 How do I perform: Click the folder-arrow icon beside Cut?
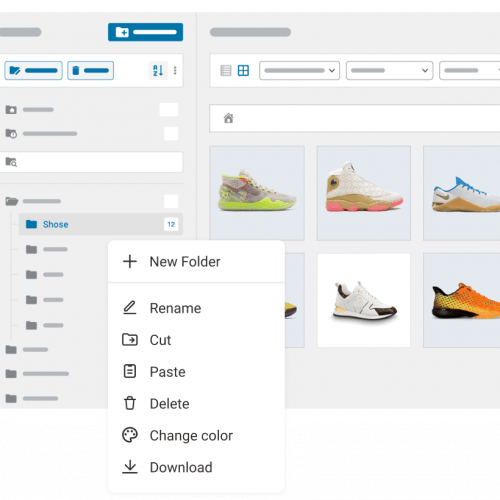130,340
